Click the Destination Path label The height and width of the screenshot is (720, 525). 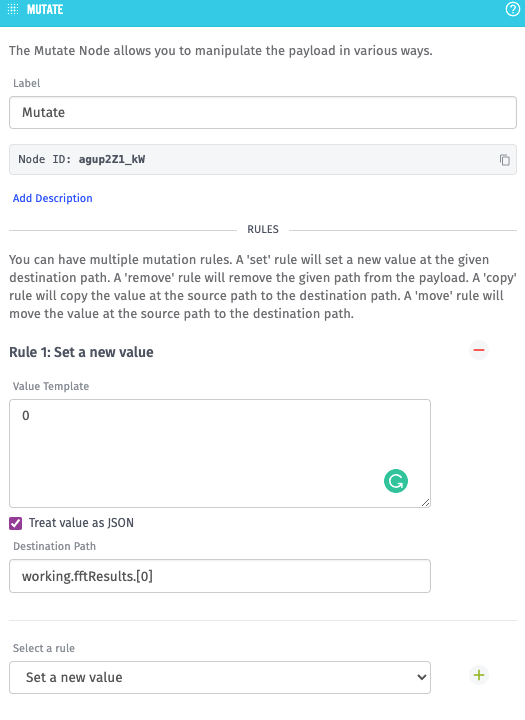54,546
